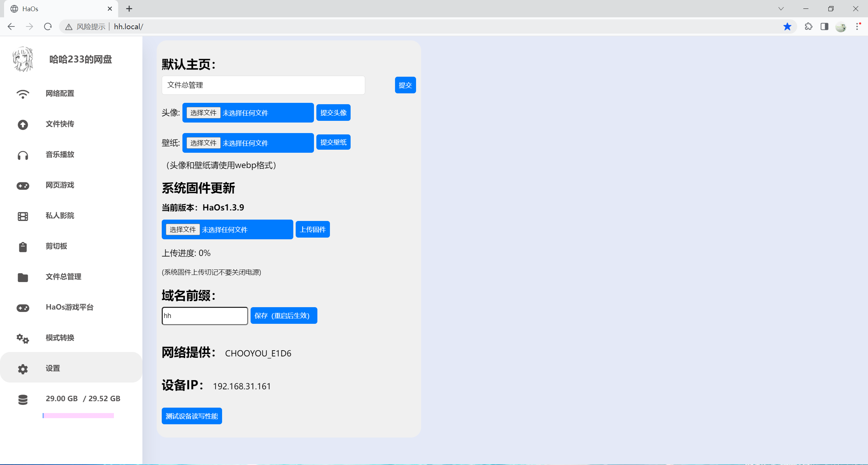
Task: Open HaOs游戏平台 menu item
Action: pos(71,307)
